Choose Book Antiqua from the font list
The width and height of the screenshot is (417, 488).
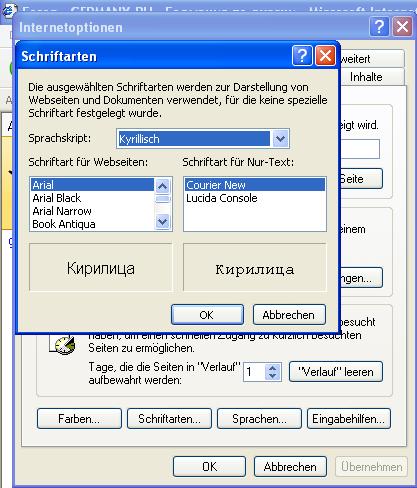point(64,224)
